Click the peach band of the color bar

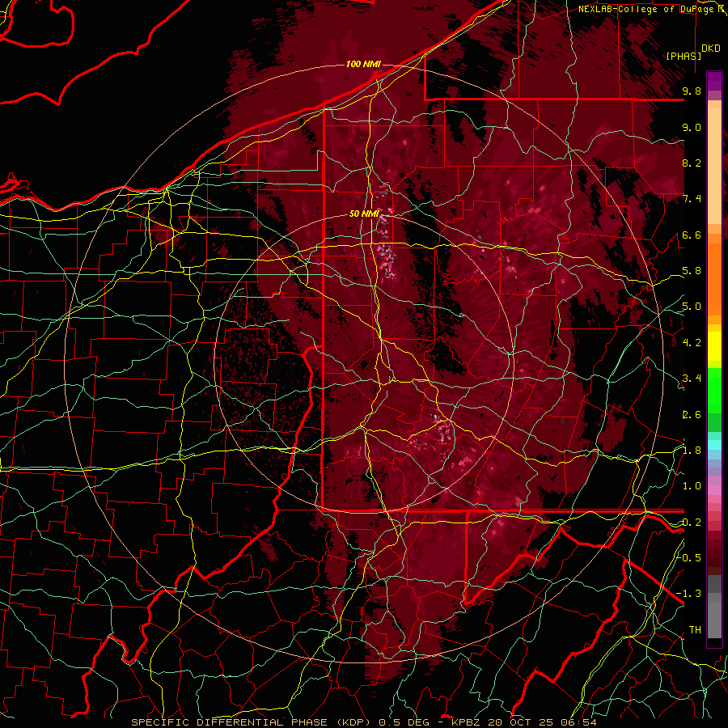(714, 166)
